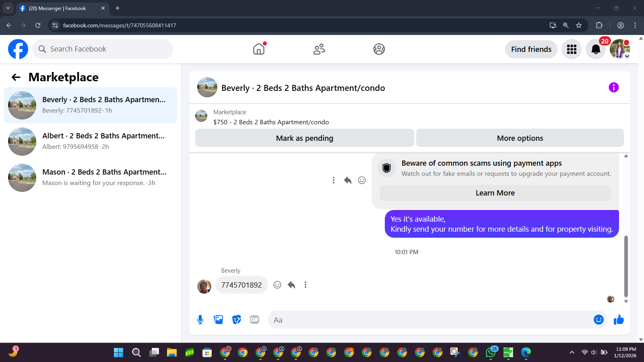Screen dimensions: 644x362
Task: Click Beverly's avatar next to her message
Action: click(x=204, y=286)
